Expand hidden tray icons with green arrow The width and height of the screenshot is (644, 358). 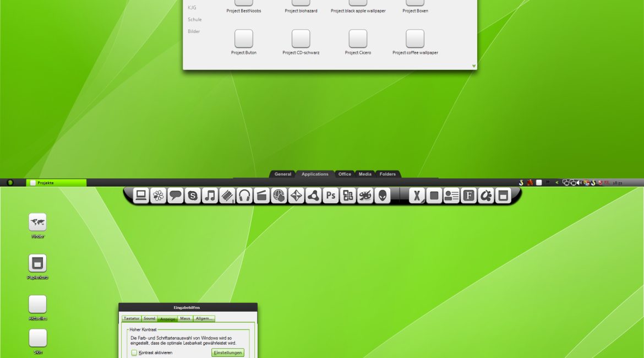(556, 183)
